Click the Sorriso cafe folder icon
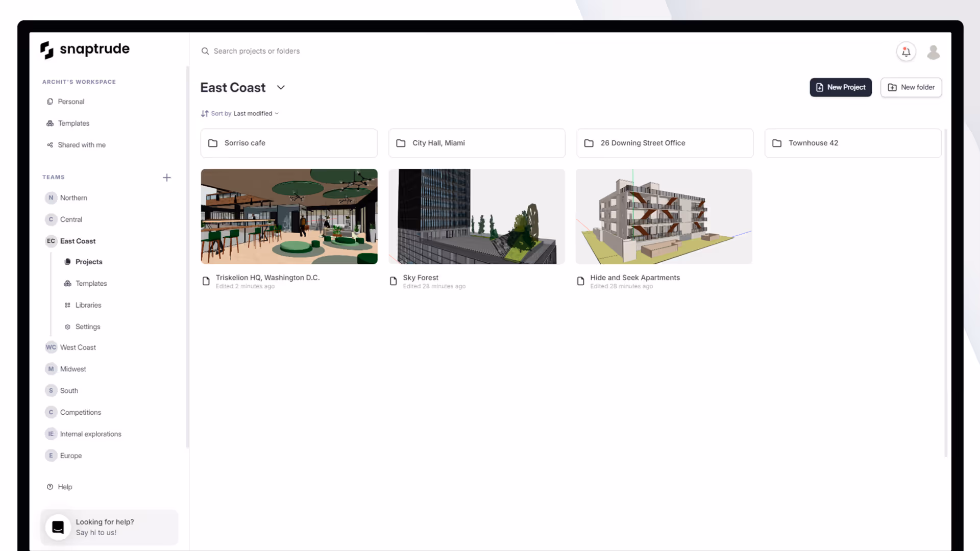Image resolution: width=980 pixels, height=551 pixels. click(213, 143)
